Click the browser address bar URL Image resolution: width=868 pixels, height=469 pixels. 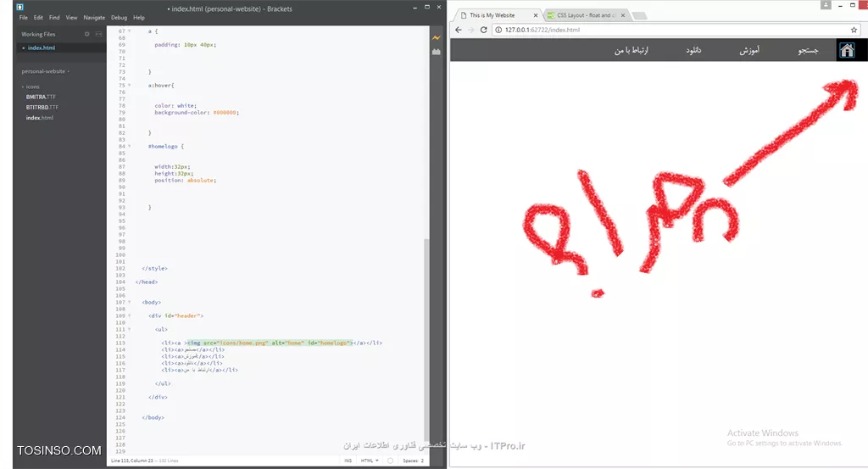coord(542,30)
